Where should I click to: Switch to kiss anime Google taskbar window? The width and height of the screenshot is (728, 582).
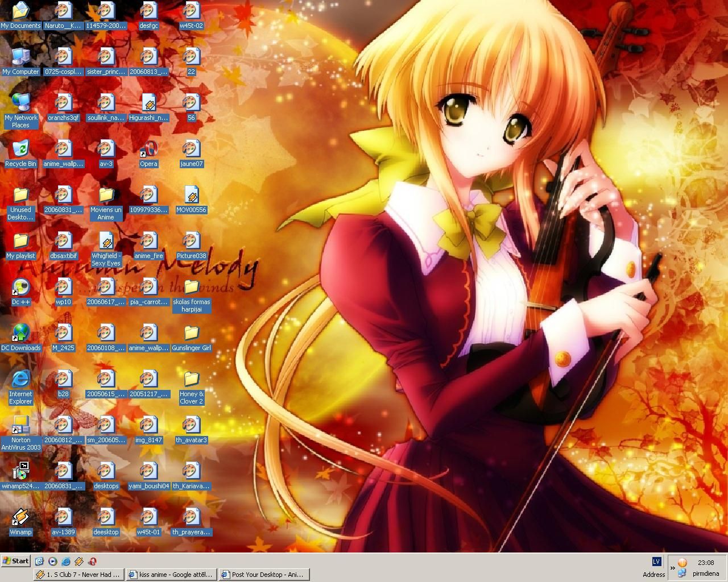point(172,575)
